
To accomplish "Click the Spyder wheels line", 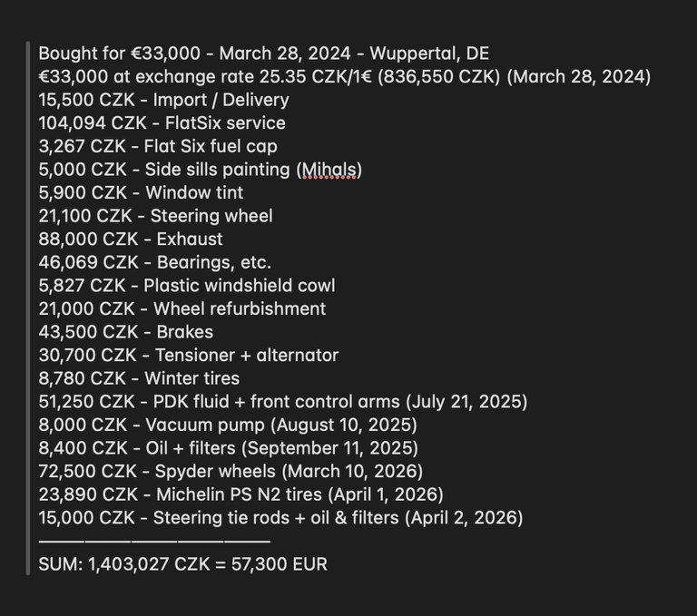I will coord(231,472).
